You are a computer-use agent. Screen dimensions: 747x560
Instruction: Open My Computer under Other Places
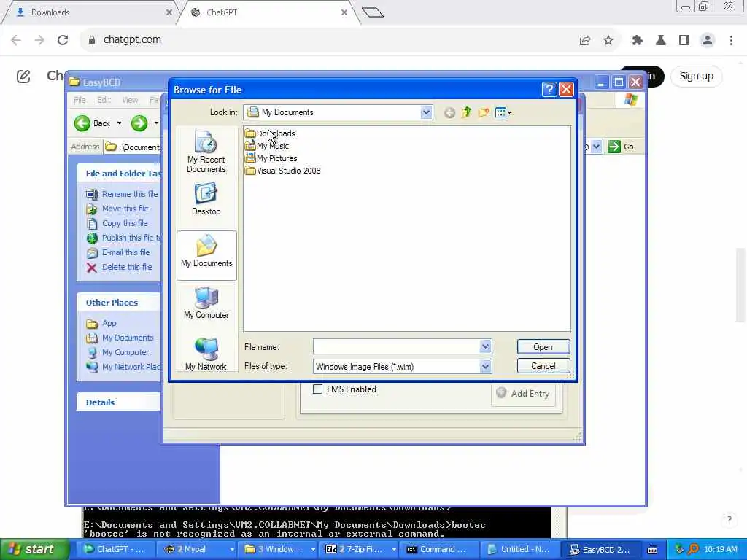coord(117,352)
